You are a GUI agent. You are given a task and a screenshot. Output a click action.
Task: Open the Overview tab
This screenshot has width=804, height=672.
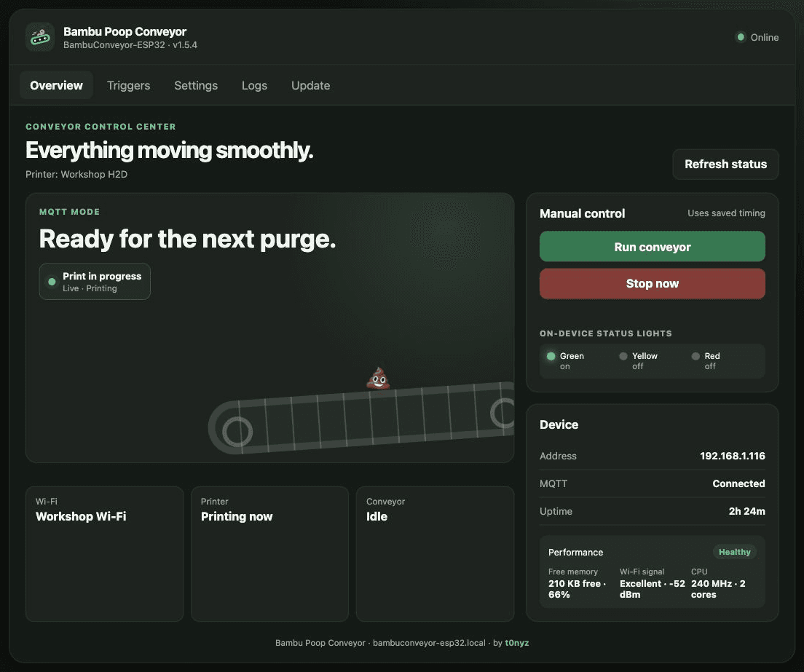pyautogui.click(x=56, y=85)
